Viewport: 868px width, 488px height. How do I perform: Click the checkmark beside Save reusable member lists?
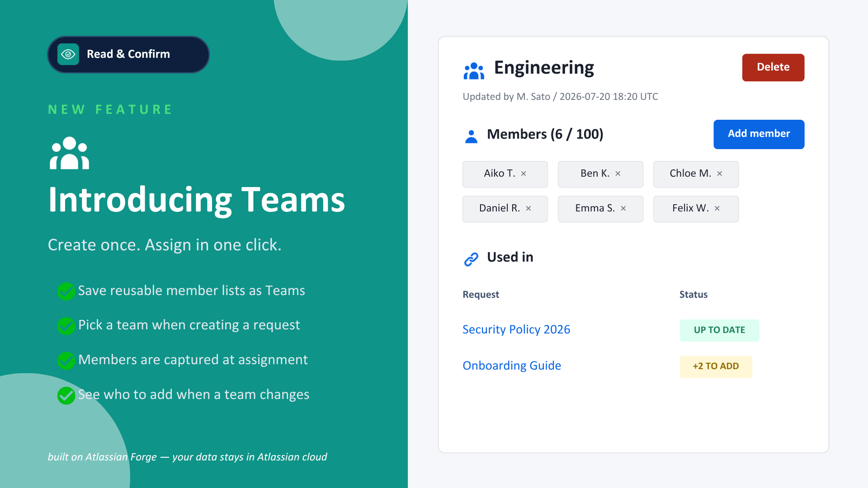click(66, 291)
